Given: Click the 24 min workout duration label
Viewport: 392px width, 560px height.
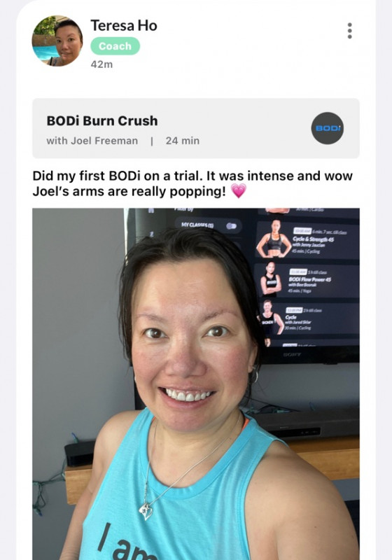Looking at the screenshot, I should [x=183, y=141].
